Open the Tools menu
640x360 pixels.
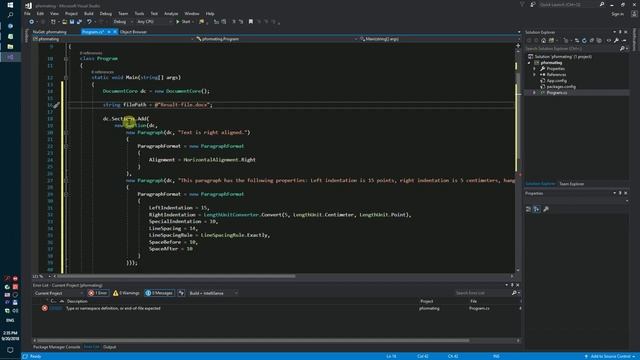[140, 13]
